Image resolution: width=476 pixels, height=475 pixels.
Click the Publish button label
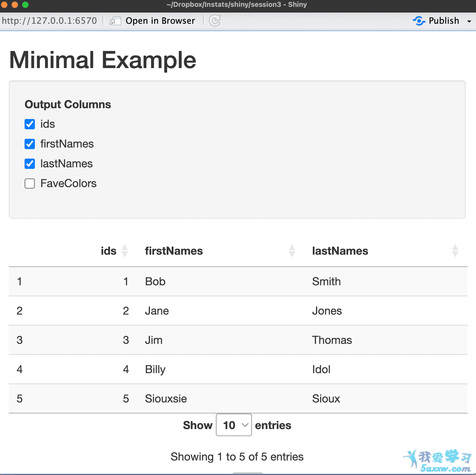coord(444,21)
